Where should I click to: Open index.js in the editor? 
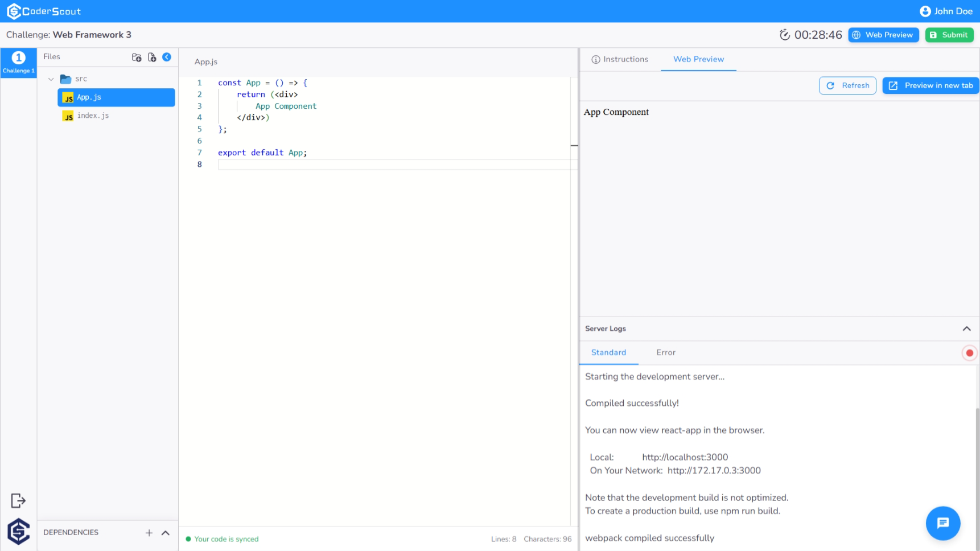click(x=93, y=116)
